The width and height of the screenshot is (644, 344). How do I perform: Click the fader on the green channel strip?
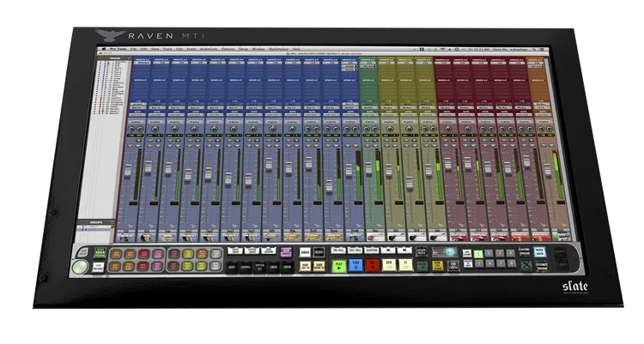(x=368, y=168)
